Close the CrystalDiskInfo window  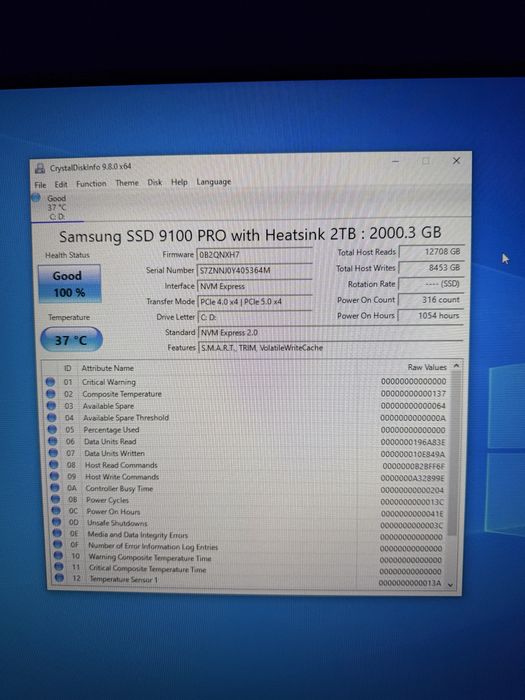456,161
